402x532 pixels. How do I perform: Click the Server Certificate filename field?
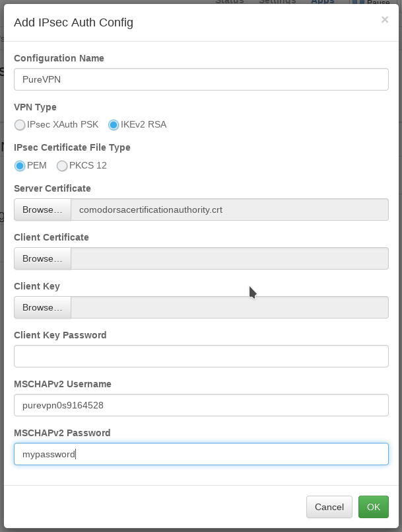coord(229,209)
